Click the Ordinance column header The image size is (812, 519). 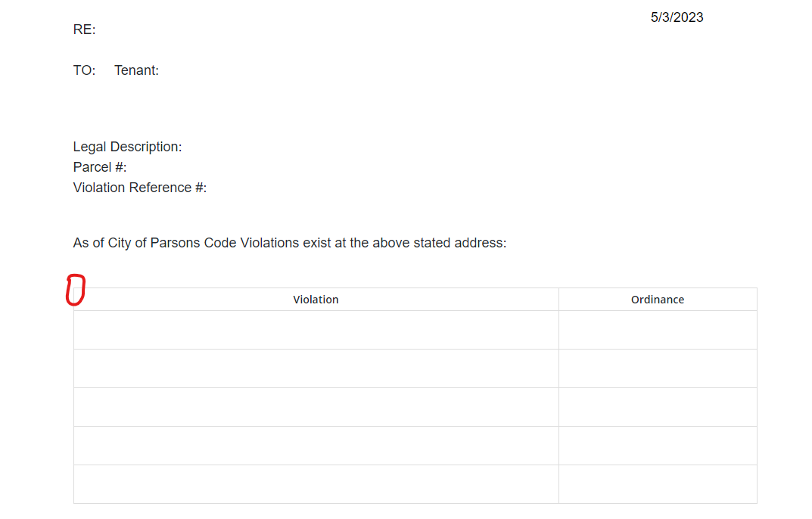[657, 300]
